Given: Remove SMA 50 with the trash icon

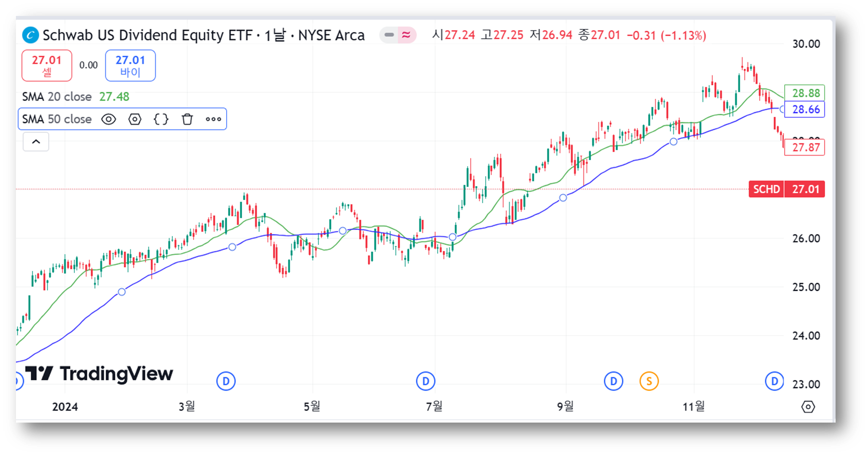Looking at the screenshot, I should click(187, 119).
